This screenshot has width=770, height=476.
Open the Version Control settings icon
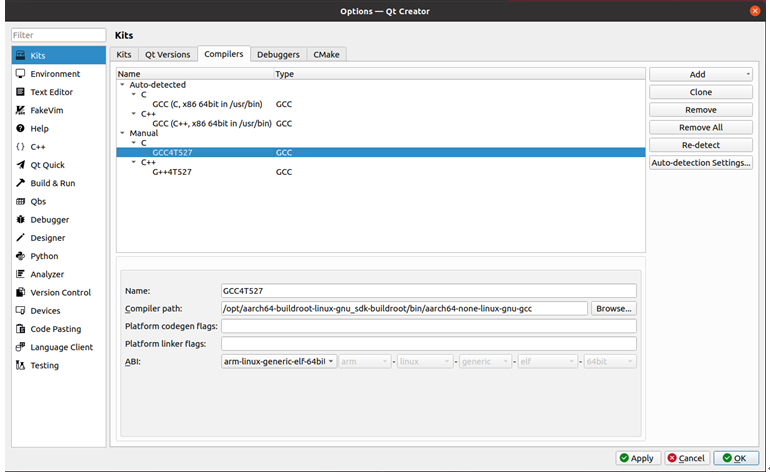pos(20,292)
